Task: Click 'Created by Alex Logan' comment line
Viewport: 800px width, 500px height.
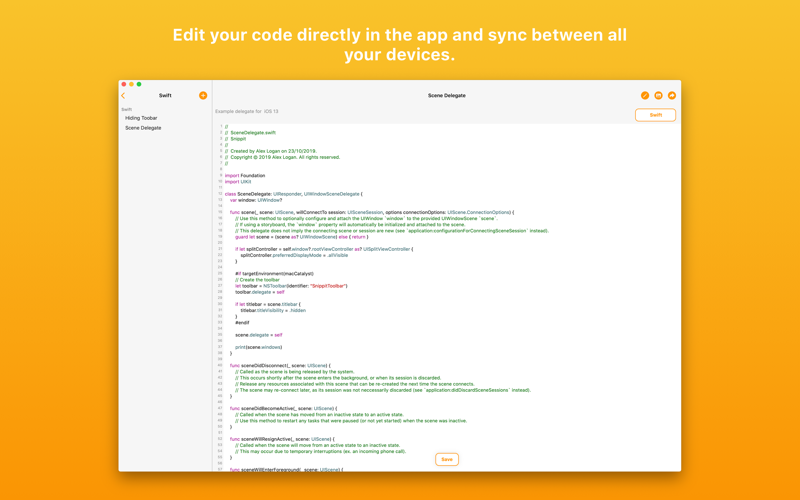Action: [x=271, y=151]
